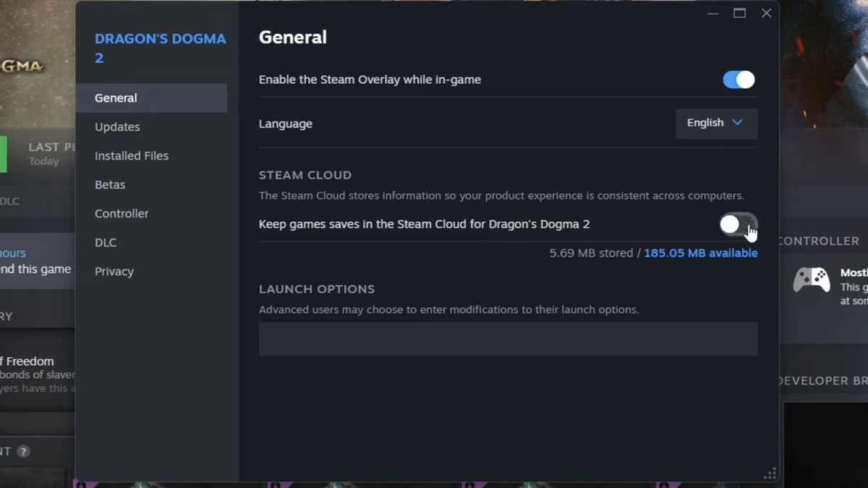868x488 pixels.
Task: Select the General settings section
Action: point(116,98)
